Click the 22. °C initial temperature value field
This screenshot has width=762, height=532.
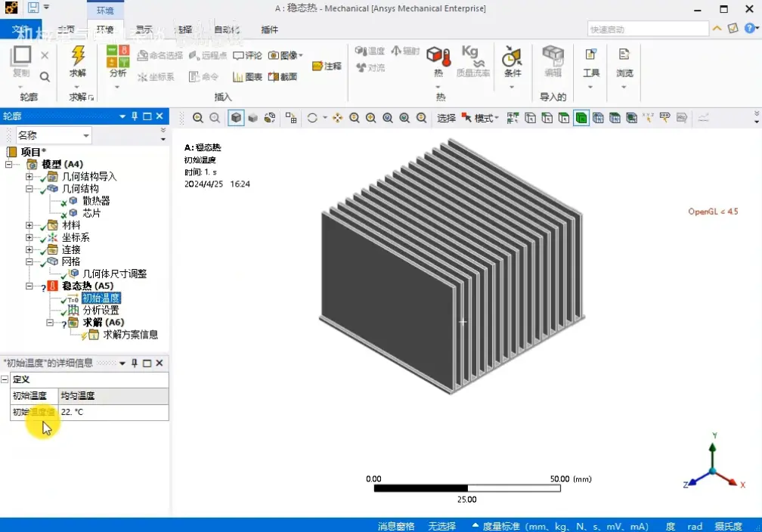[x=113, y=412]
